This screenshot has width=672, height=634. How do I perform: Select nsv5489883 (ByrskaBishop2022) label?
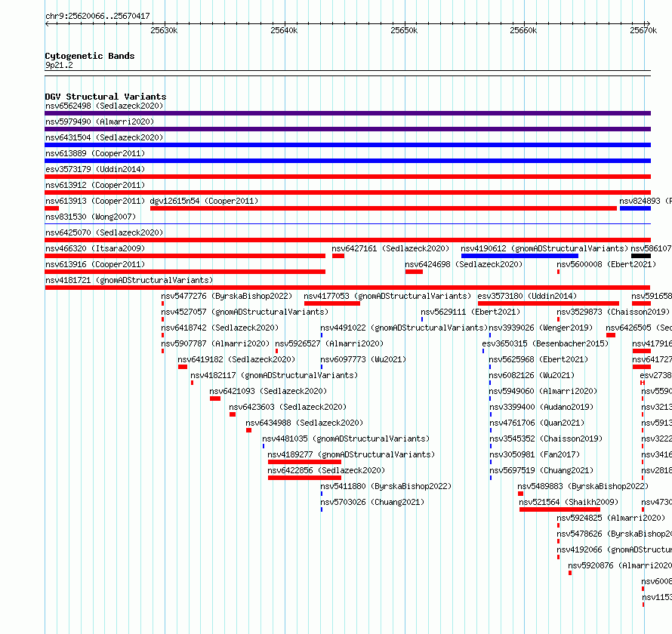click(x=583, y=486)
